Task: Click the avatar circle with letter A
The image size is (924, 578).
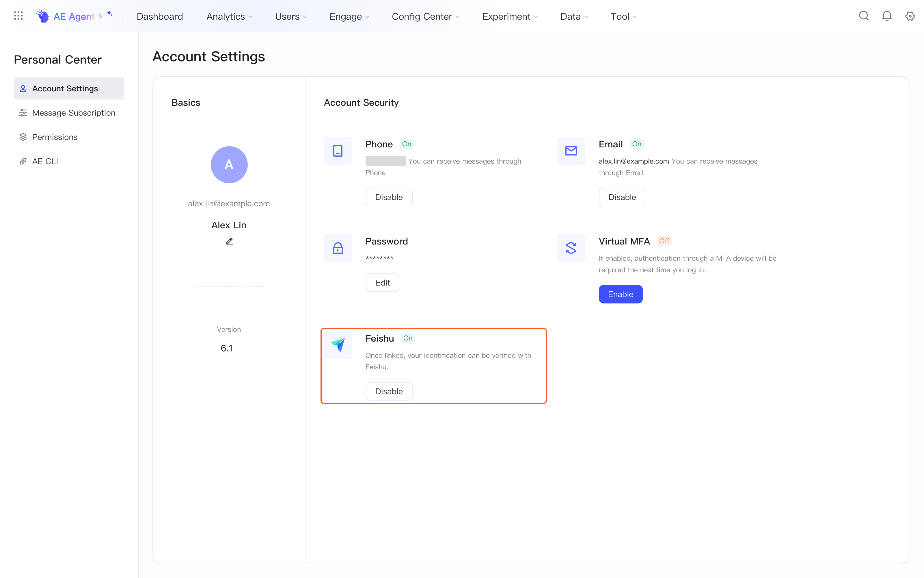Action: click(x=229, y=165)
